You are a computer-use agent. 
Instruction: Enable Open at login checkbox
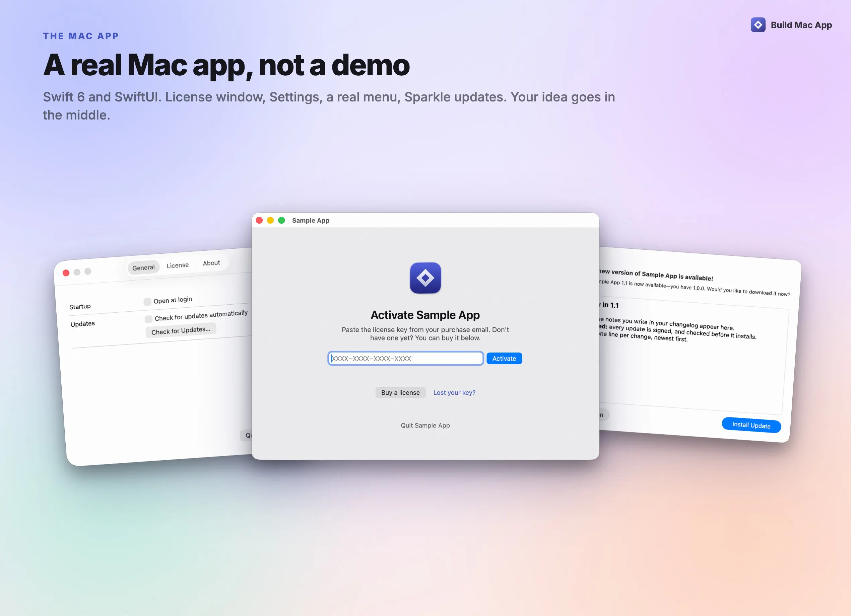147,302
